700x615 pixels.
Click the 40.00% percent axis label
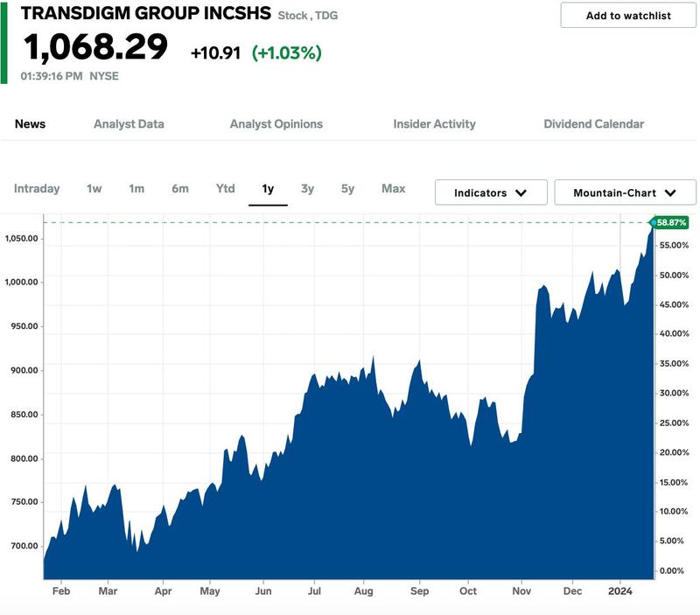(x=674, y=334)
